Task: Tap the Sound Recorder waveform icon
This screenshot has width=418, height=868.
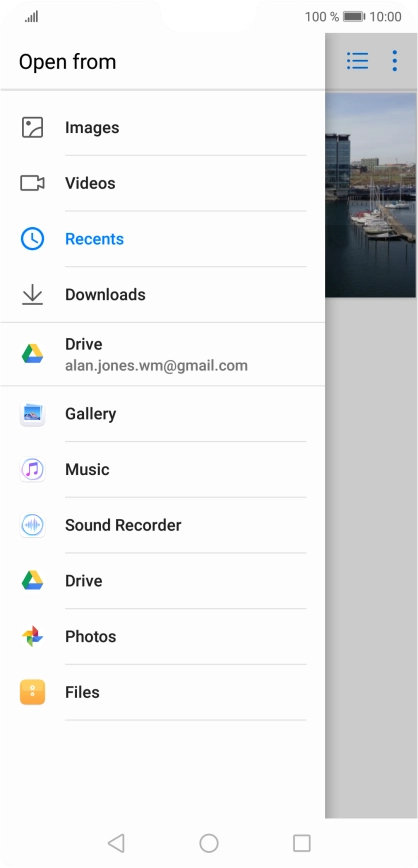Action: tap(32, 525)
